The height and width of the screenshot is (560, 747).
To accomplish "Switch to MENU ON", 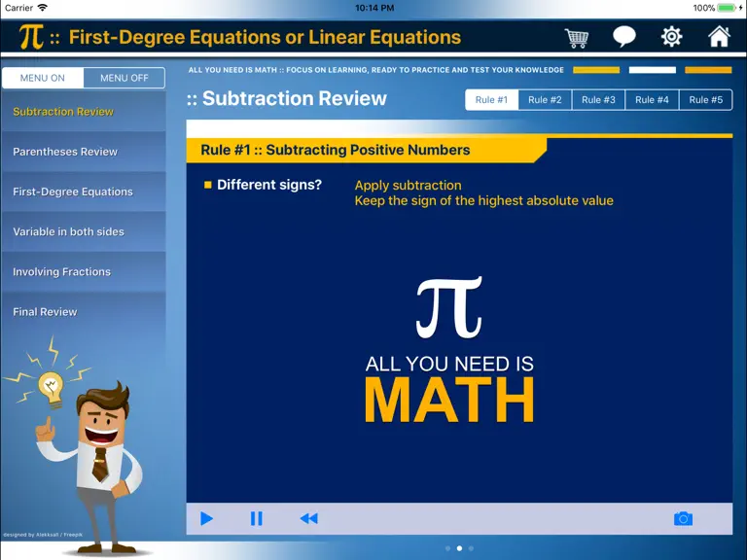I will pos(43,78).
